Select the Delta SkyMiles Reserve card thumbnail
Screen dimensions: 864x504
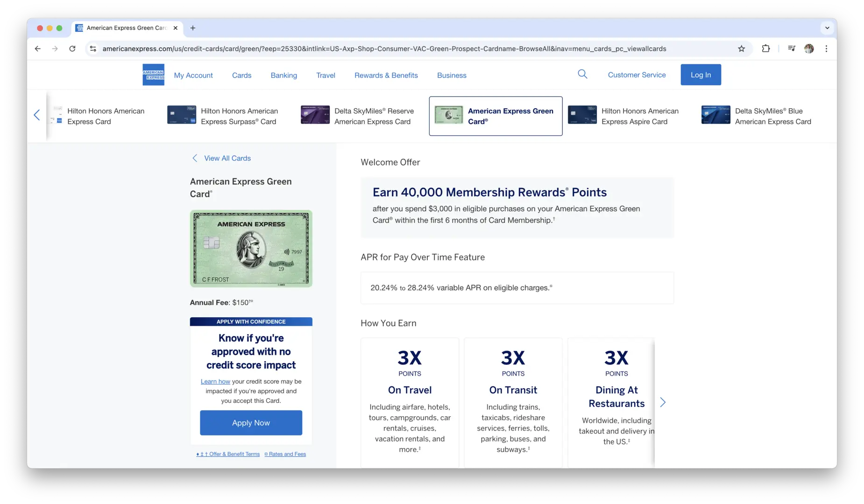click(315, 115)
